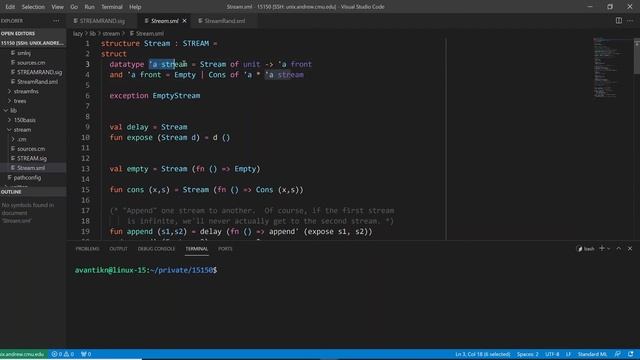Click the editor vertical scrollbar thumb

(637, 56)
